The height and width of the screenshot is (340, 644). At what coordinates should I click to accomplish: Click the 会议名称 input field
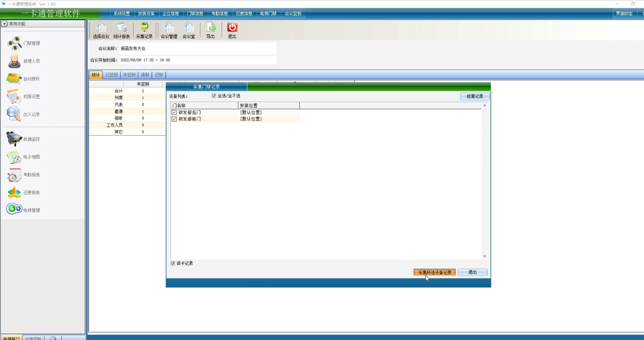click(198, 48)
